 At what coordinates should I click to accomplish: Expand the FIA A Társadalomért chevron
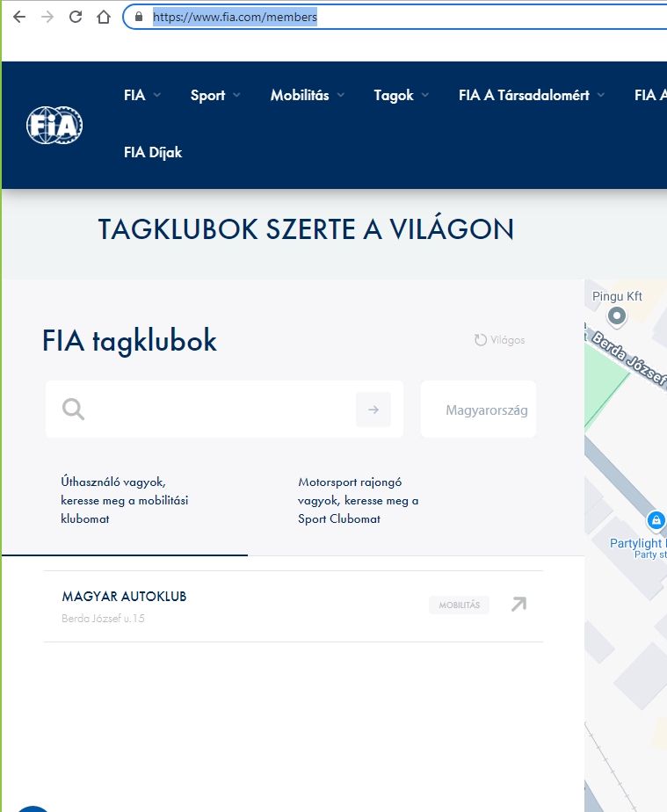point(601,95)
